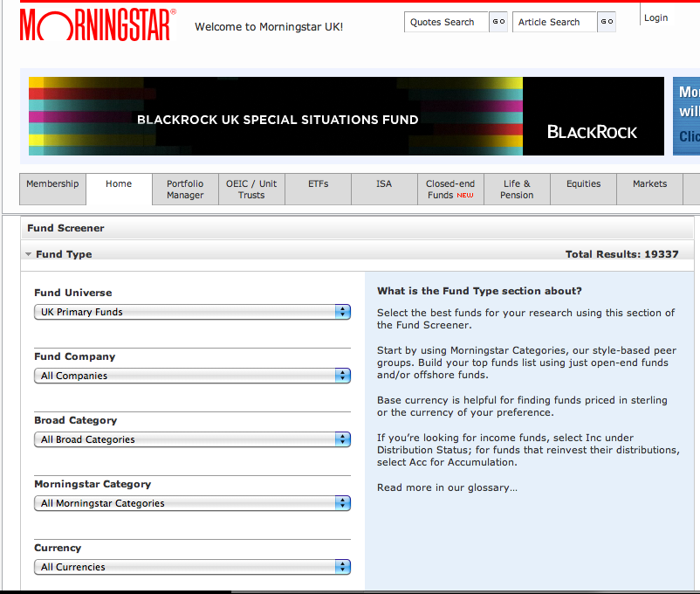Screen dimensions: 700x594
Task: Select the Life & Pension tab
Action: (517, 189)
